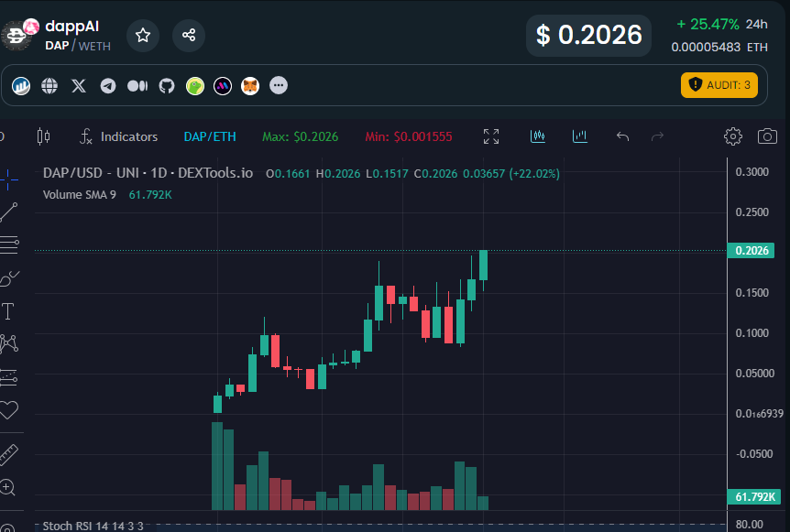790x532 pixels.
Task: Click the Max: $0.2026 label
Action: [301, 136]
